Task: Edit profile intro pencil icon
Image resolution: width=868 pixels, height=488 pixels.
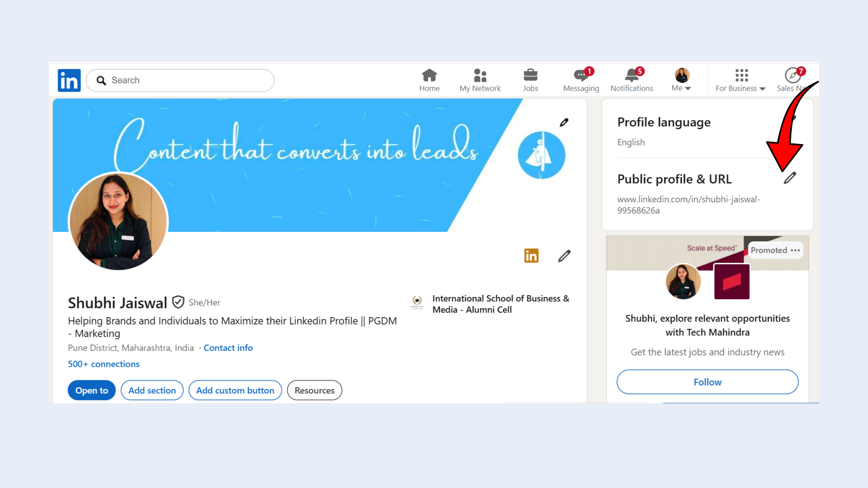Action: [x=564, y=256]
